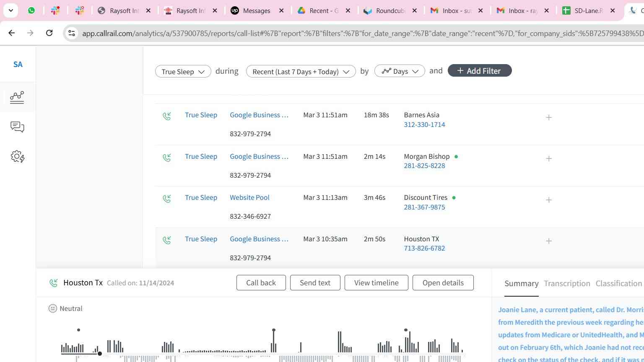Click View timeline button
The image size is (644, 362).
point(376,283)
